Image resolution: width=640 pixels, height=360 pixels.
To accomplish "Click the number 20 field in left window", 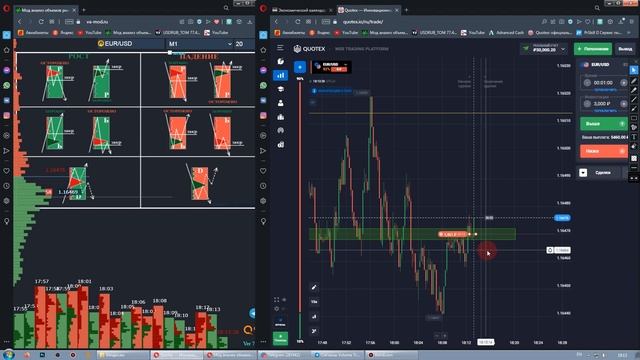I will pyautogui.click(x=244, y=44).
